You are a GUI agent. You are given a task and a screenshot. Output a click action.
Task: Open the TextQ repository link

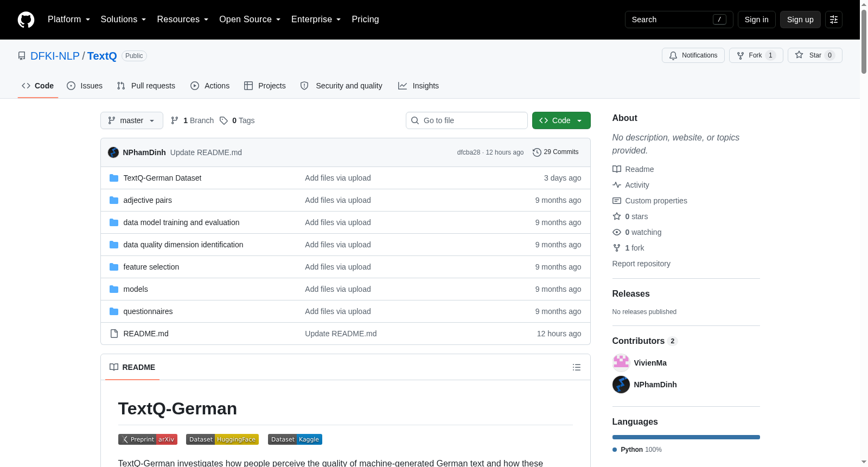(x=102, y=56)
